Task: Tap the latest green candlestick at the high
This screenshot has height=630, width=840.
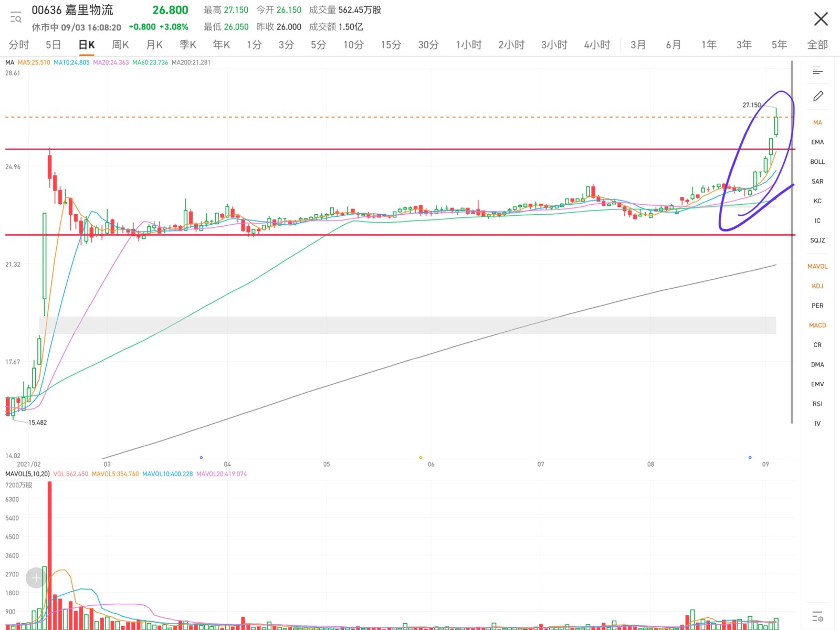Action: (x=776, y=125)
